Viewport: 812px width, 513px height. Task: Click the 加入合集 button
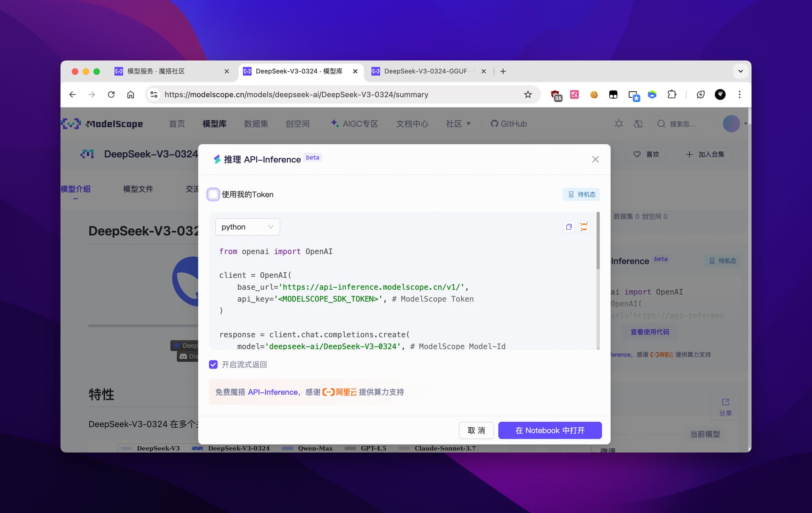pyautogui.click(x=705, y=154)
